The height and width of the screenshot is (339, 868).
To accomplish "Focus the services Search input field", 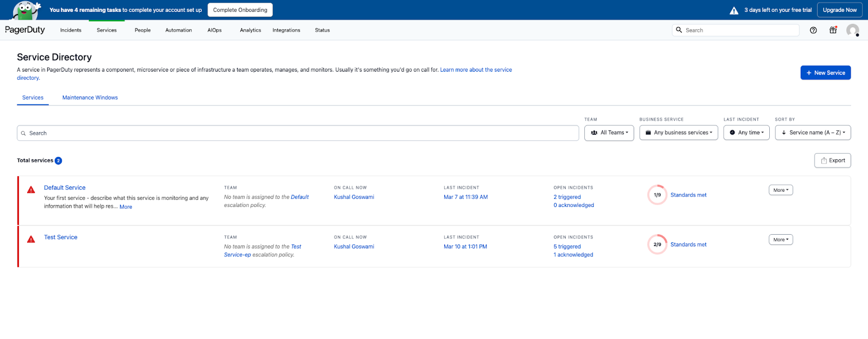I will click(298, 133).
